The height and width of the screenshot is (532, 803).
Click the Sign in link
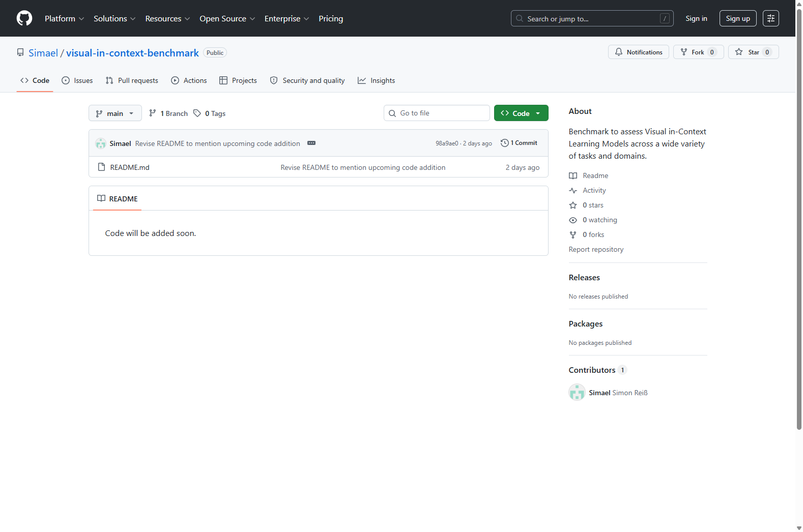[696, 18]
